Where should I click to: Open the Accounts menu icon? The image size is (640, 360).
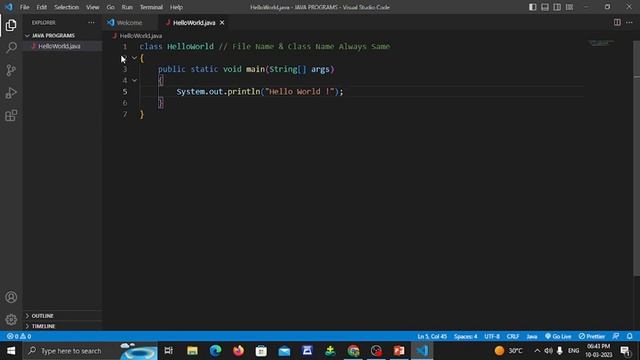coord(11,297)
